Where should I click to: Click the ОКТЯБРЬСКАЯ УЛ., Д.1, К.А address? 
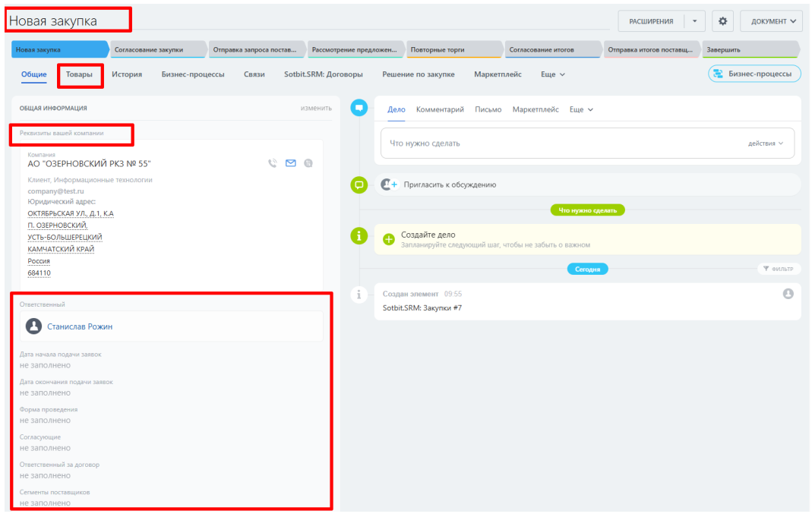pos(71,213)
